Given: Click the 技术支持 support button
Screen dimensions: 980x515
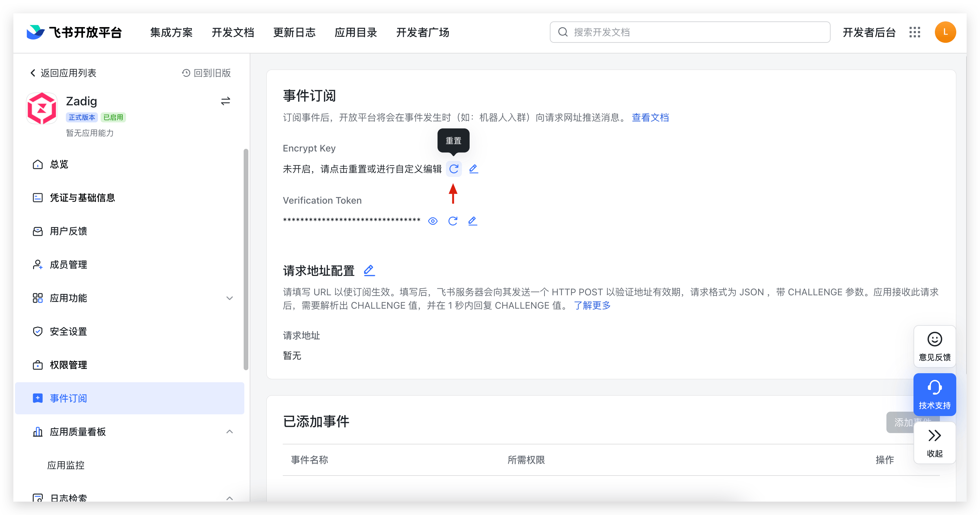Looking at the screenshot, I should 934,394.
